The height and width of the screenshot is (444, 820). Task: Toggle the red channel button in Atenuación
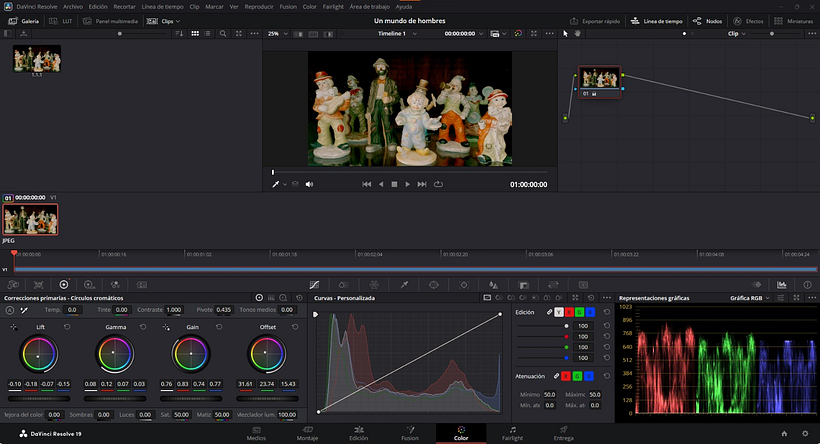564,375
